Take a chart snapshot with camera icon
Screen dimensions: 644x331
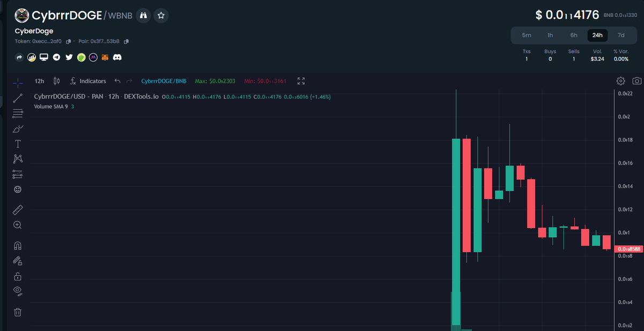636,81
